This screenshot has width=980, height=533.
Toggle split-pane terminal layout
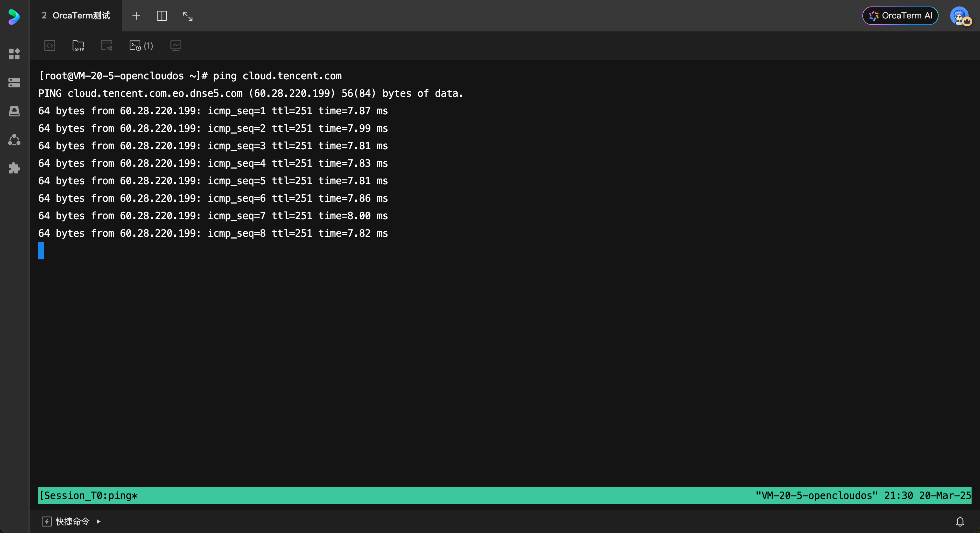pos(162,16)
